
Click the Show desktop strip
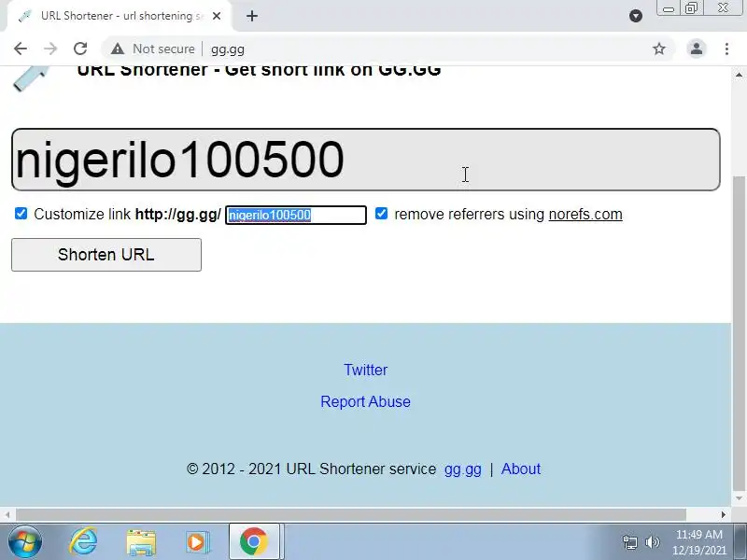coord(740,541)
